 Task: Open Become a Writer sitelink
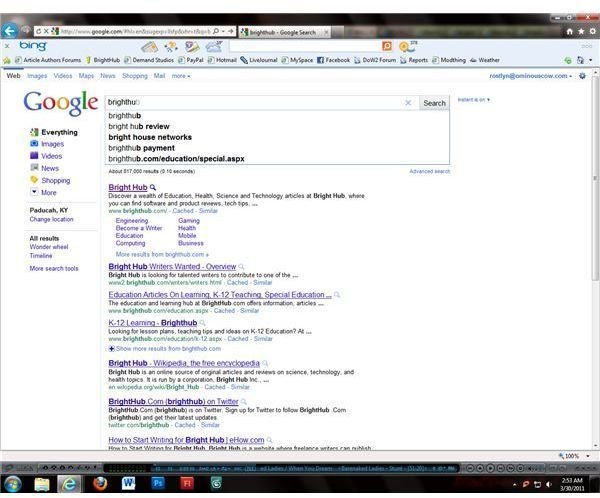(139, 228)
